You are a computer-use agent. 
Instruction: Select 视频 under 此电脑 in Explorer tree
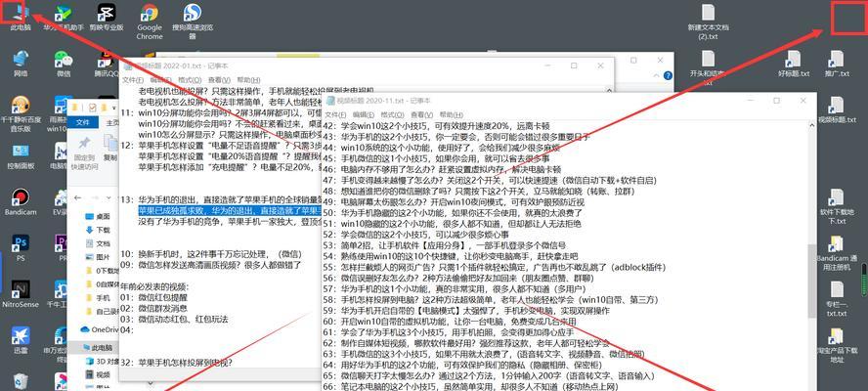pyautogui.click(x=98, y=375)
